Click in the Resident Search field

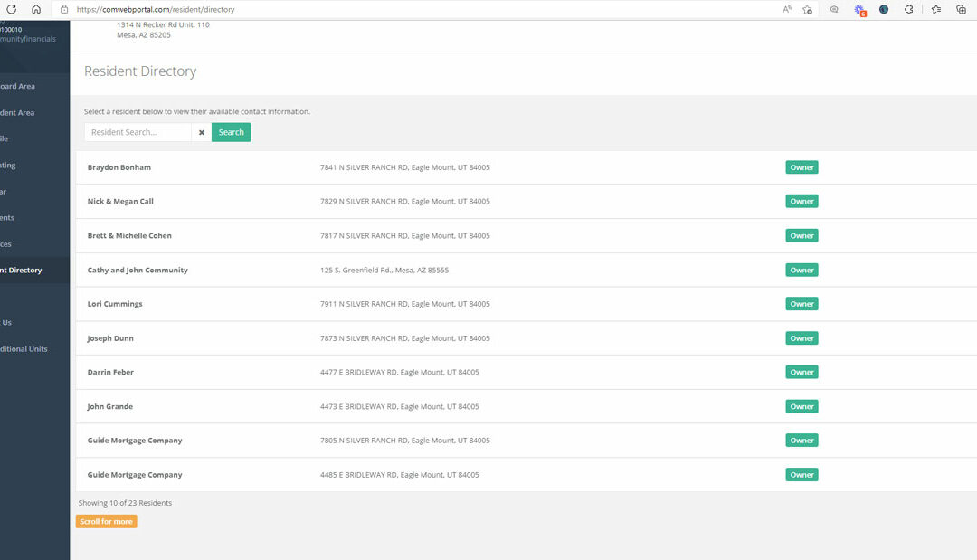pyautogui.click(x=138, y=132)
